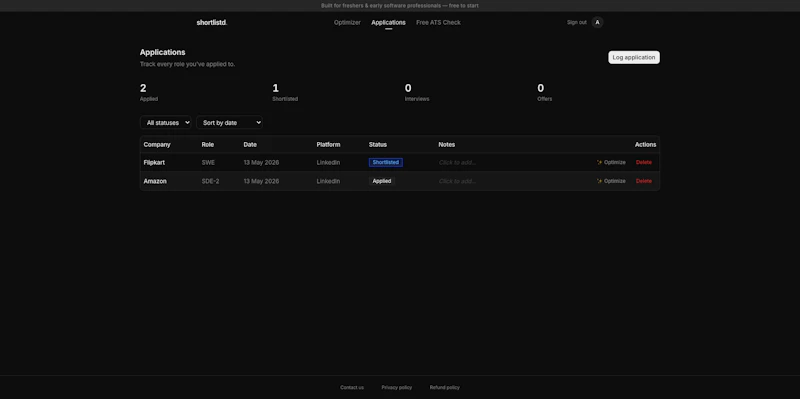Click the Interviews count stat
Image resolution: width=800 pixels, height=399 pixels.
(x=417, y=92)
